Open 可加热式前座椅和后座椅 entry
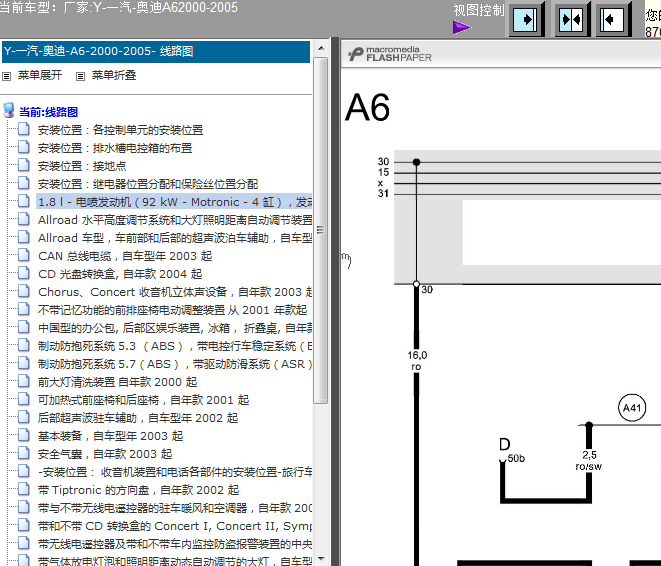The height and width of the screenshot is (566, 661). tap(143, 400)
